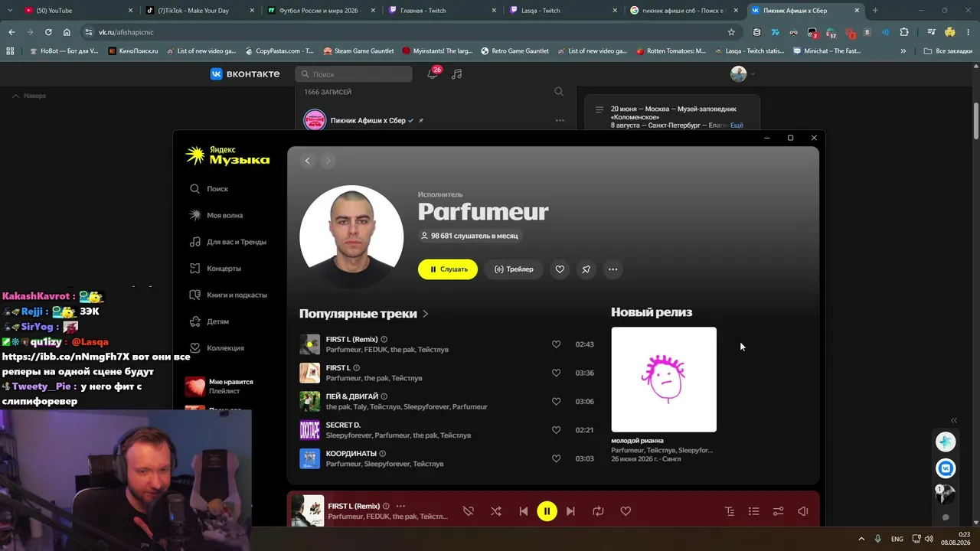Reload the page in the browser
The height and width of the screenshot is (551, 980).
pos(48,32)
